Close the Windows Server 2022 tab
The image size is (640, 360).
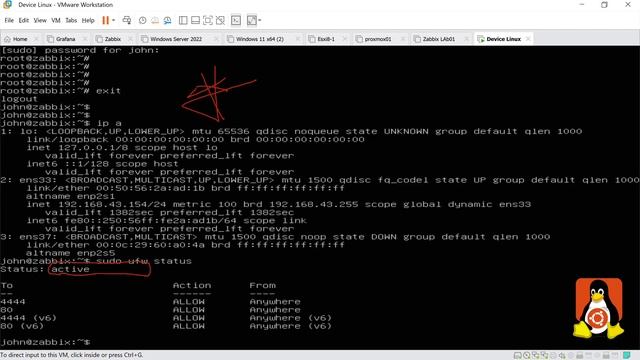click(x=216, y=39)
